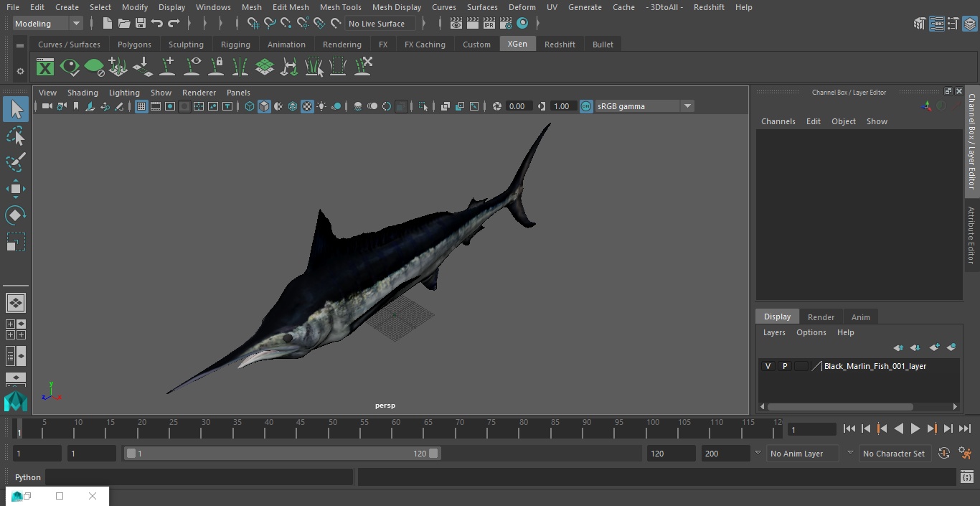Pick the Rotate tool
980x506 pixels.
coord(16,215)
